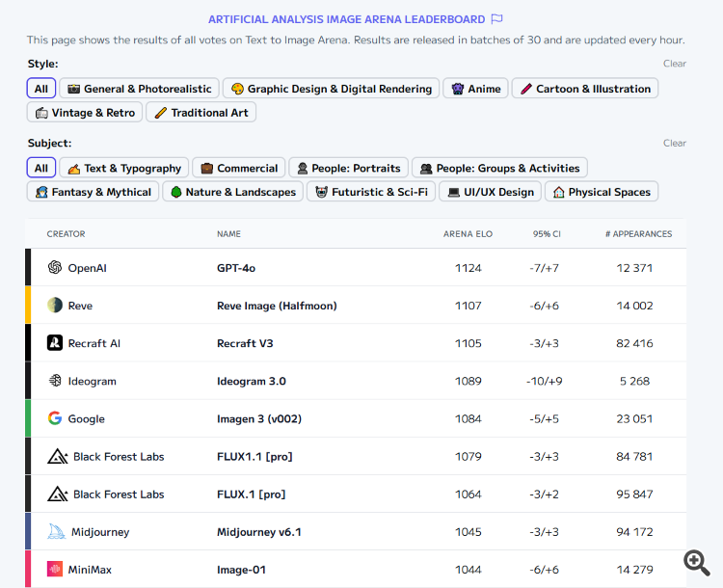Viewport: 723px width, 588px height.
Task: Click the Recraft AI logo icon
Action: pos(55,342)
